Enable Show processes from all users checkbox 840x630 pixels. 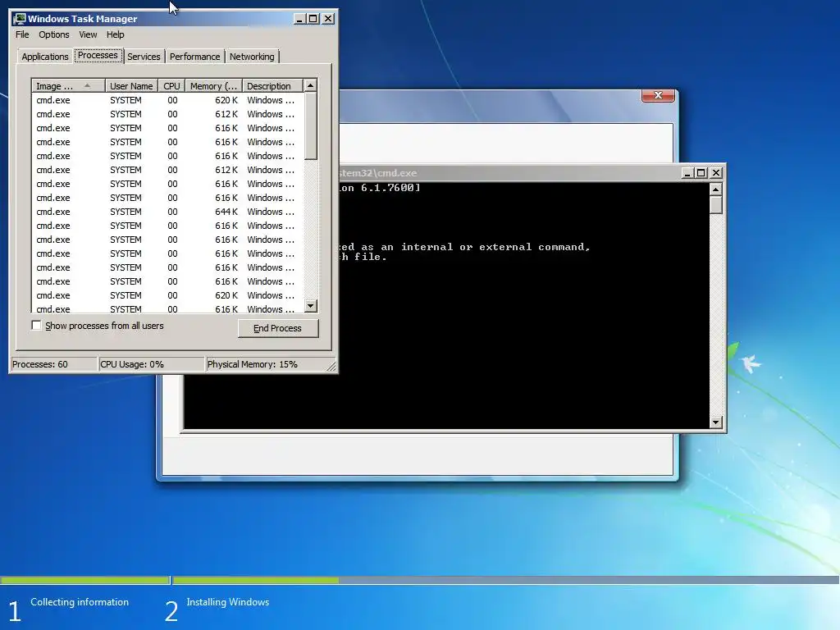(x=36, y=326)
